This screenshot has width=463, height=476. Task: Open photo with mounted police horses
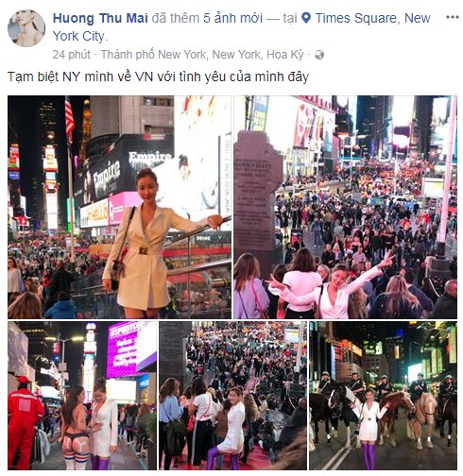(383, 396)
